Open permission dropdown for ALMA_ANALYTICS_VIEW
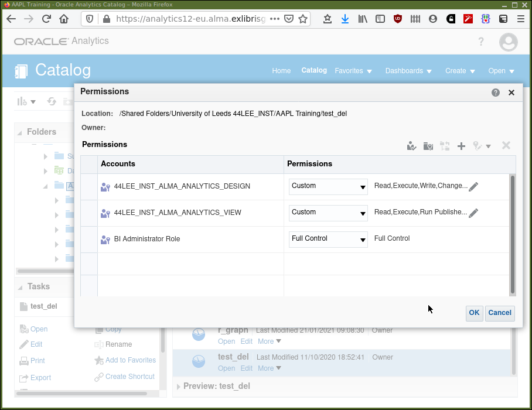 pyautogui.click(x=328, y=213)
